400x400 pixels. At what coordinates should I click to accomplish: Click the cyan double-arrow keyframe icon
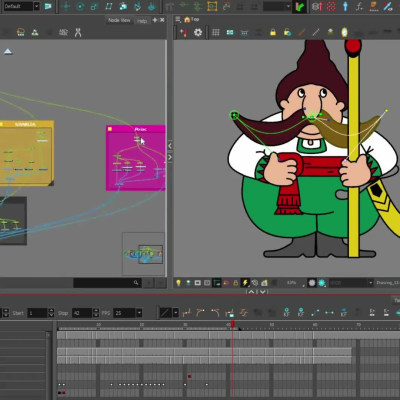(329, 313)
